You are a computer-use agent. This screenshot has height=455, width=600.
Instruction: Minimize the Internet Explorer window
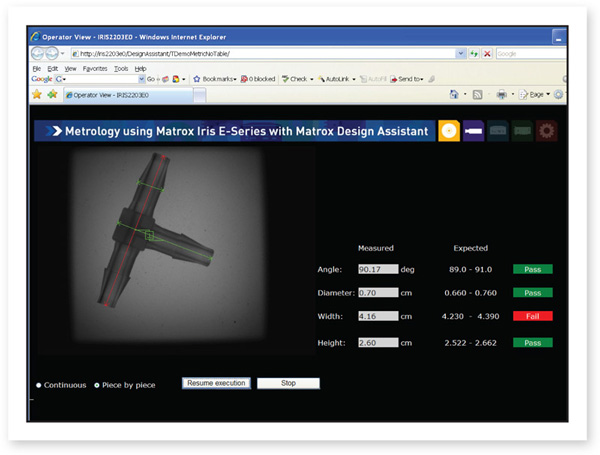coord(559,38)
